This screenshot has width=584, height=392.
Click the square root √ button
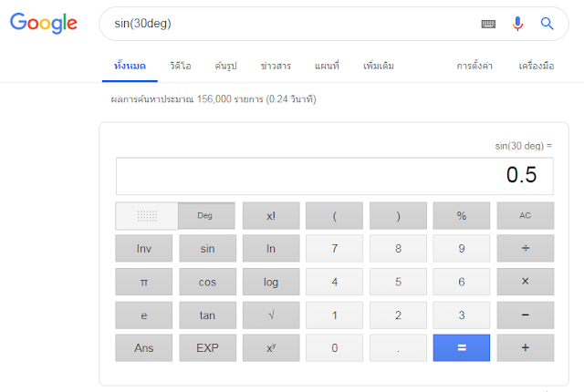pos(271,315)
